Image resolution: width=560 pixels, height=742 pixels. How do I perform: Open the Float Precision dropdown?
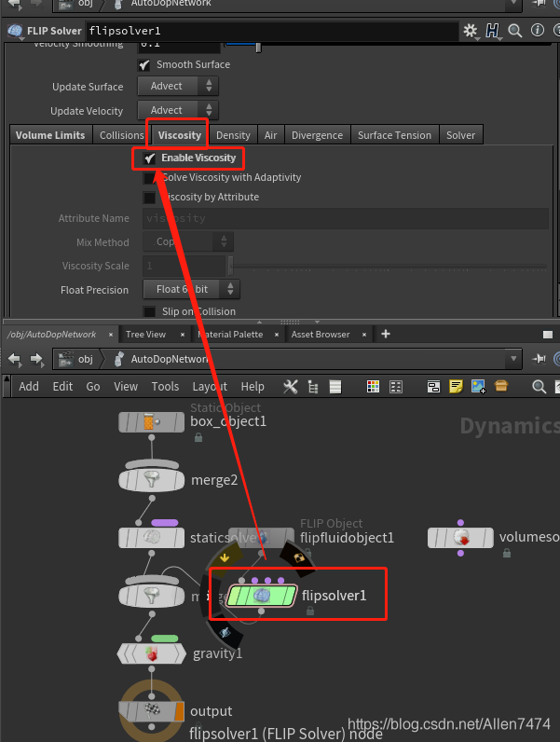[191, 290]
